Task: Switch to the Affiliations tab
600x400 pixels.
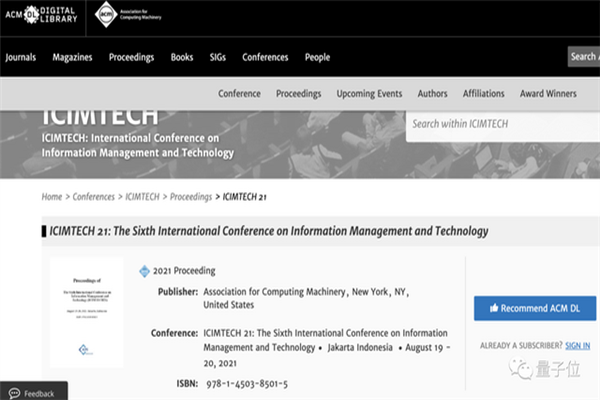Action: [x=484, y=94]
